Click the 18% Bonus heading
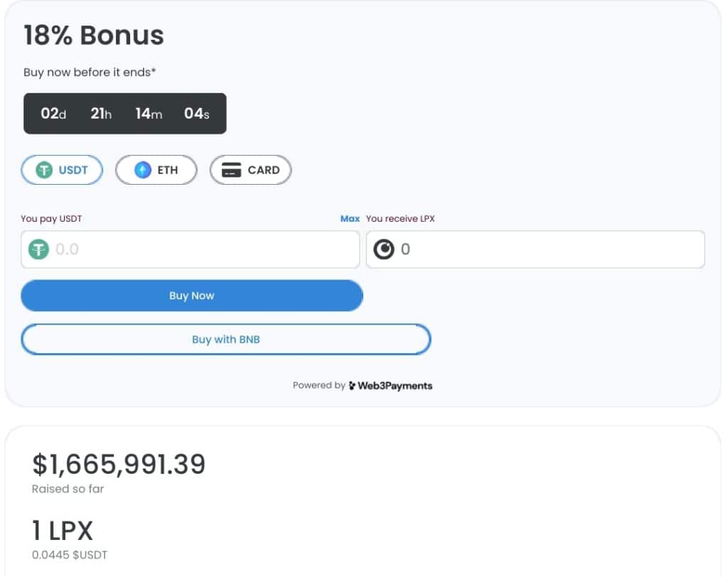 click(x=94, y=36)
